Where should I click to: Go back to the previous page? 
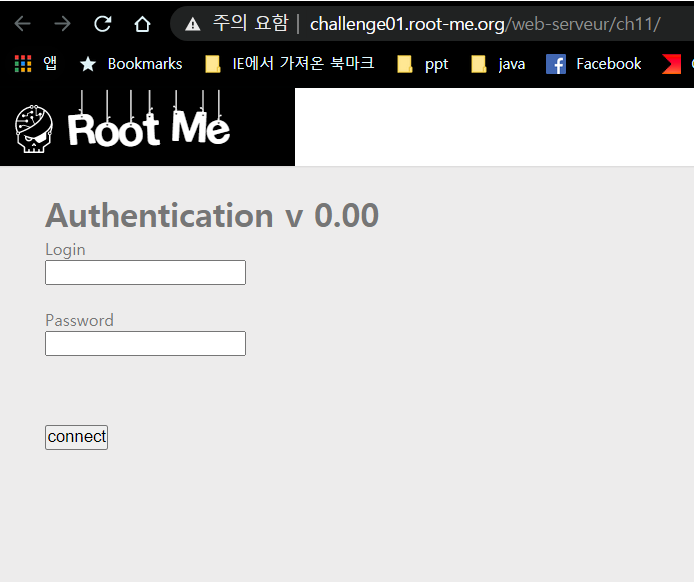(x=22, y=24)
